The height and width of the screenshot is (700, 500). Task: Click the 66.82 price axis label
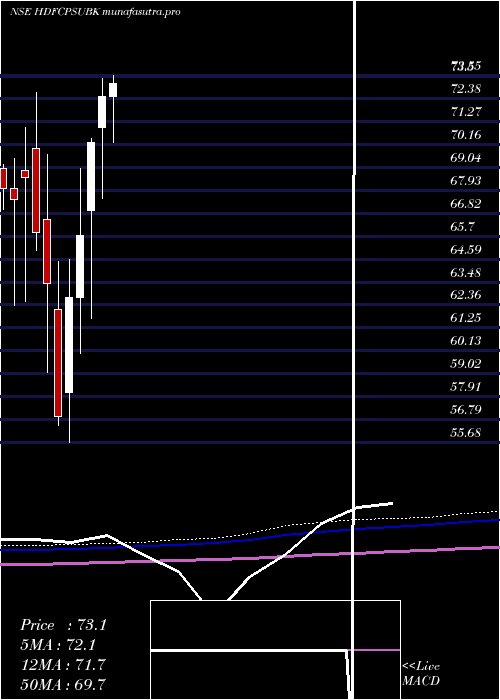(x=466, y=204)
